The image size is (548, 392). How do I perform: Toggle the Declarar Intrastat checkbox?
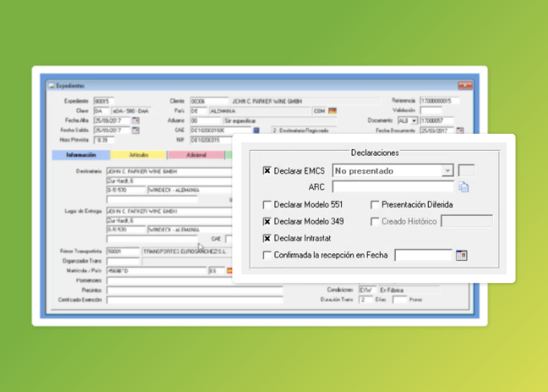267,238
